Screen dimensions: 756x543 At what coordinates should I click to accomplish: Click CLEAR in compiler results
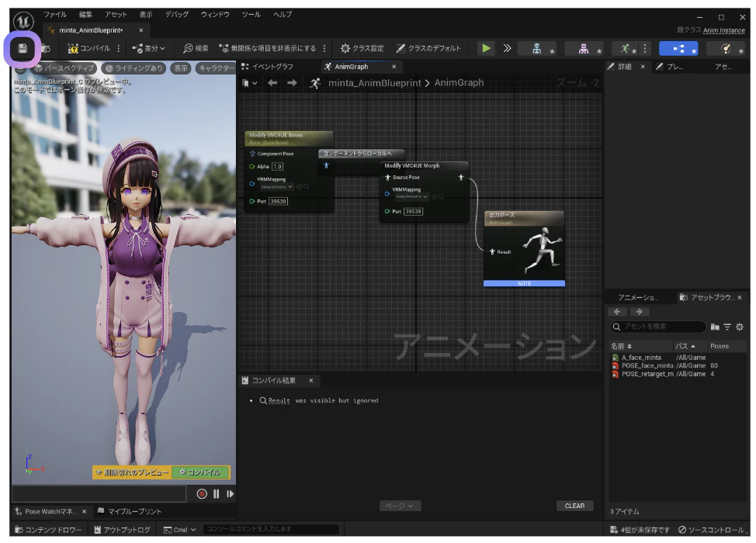pyautogui.click(x=574, y=506)
